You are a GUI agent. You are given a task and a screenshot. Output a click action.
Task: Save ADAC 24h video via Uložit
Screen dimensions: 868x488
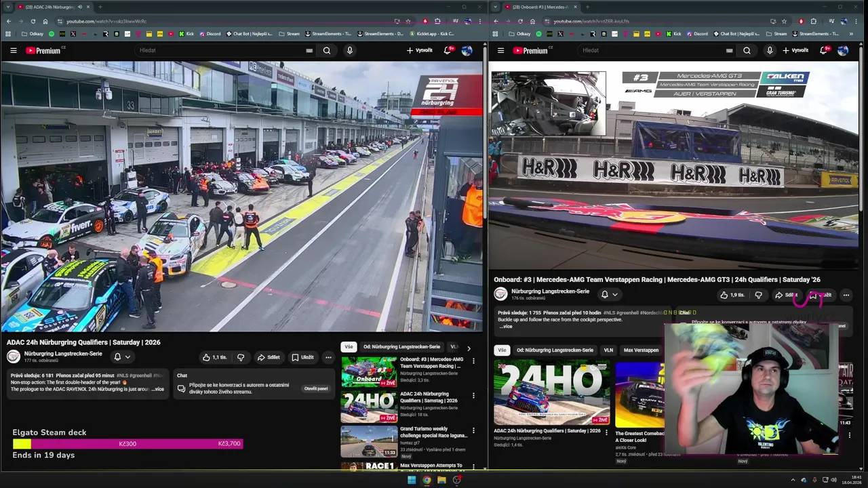pyautogui.click(x=302, y=357)
